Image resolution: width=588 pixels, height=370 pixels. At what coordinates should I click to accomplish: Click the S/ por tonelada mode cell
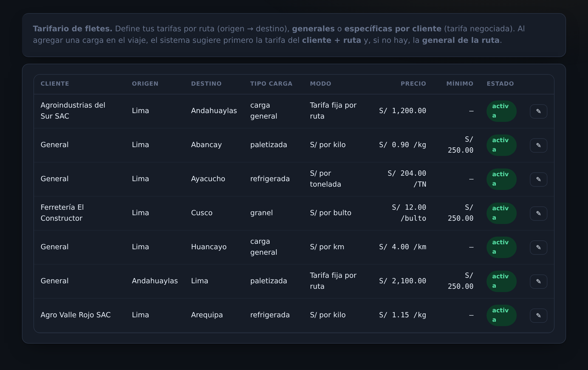click(326, 179)
